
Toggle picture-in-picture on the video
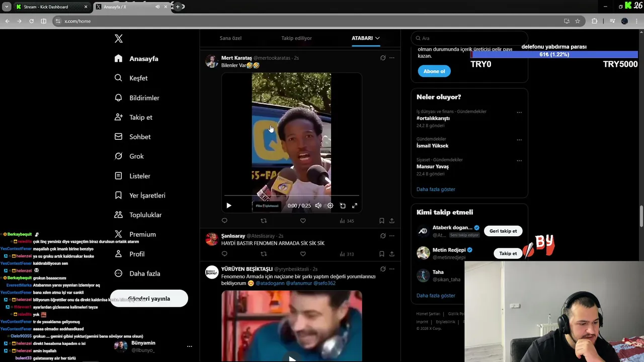tap(343, 206)
